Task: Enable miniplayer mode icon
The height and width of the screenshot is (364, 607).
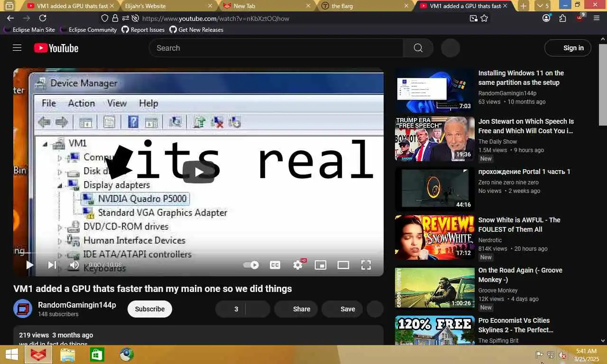Action: click(x=321, y=265)
